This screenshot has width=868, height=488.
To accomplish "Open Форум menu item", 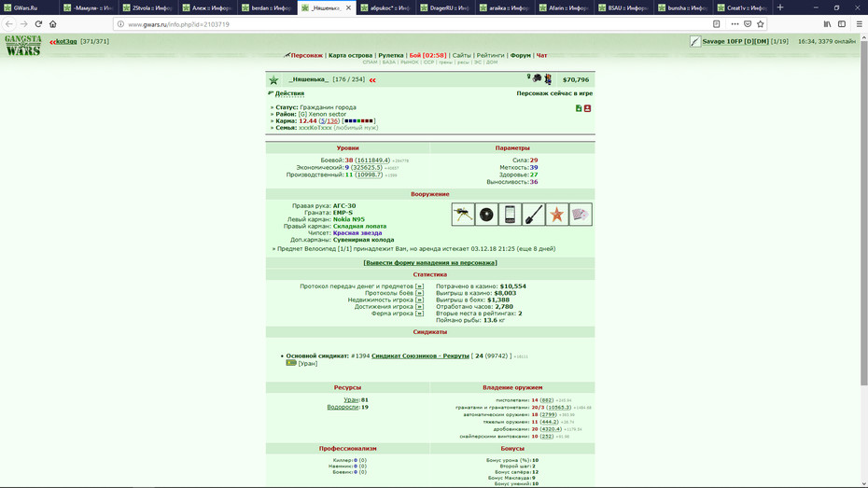I will click(521, 55).
